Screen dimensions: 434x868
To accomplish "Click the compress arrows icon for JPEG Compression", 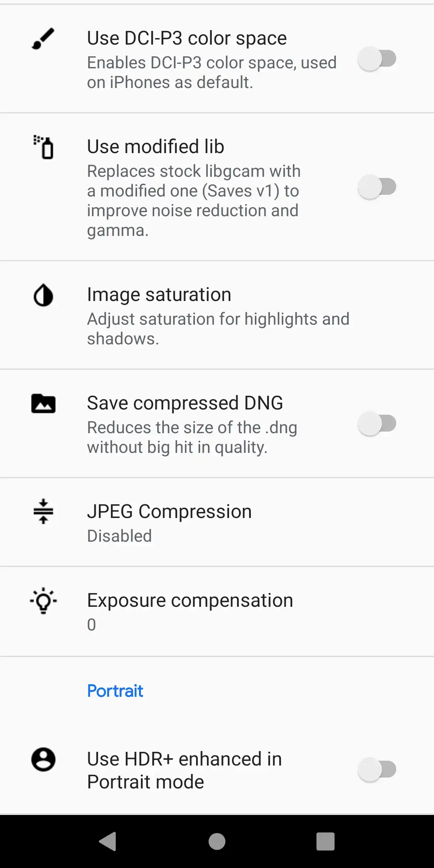I will point(43,512).
